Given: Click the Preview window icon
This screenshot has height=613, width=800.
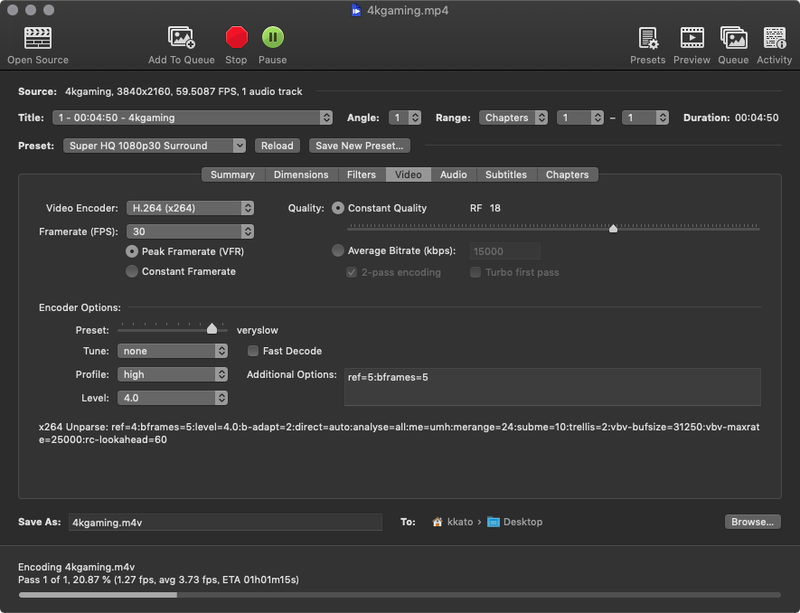Looking at the screenshot, I should click(x=690, y=40).
